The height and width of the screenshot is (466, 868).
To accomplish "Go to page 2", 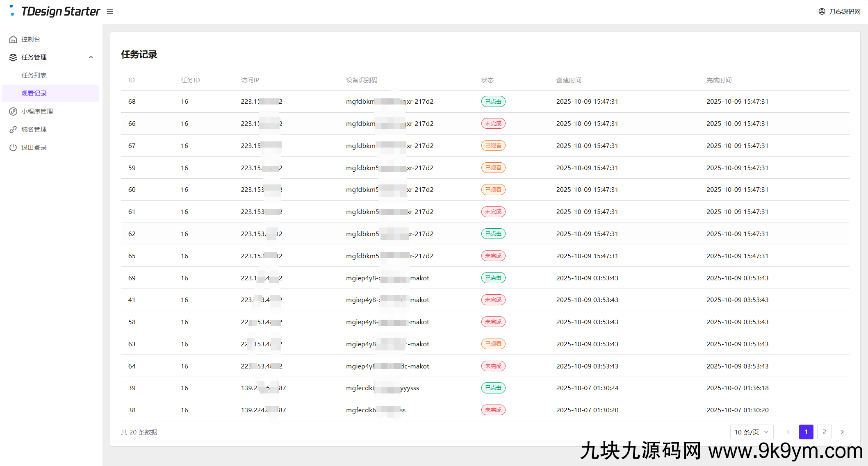I will pos(824,432).
